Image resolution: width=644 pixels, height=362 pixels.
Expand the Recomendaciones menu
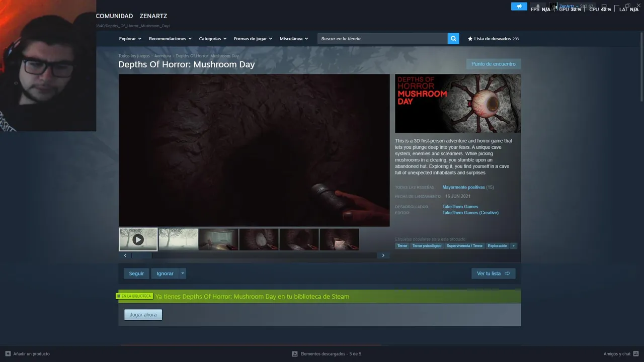coord(171,39)
